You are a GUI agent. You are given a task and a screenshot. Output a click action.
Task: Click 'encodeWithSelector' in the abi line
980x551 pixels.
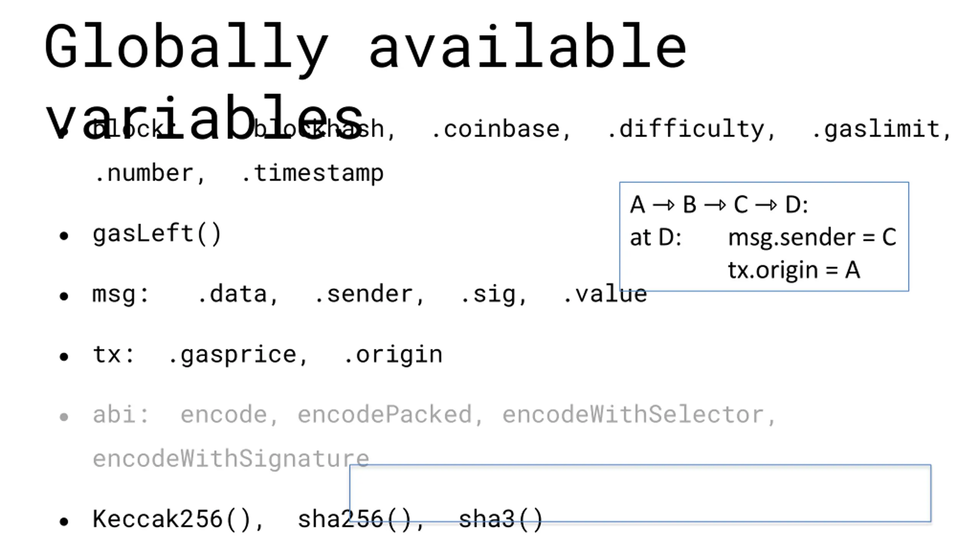(633, 415)
